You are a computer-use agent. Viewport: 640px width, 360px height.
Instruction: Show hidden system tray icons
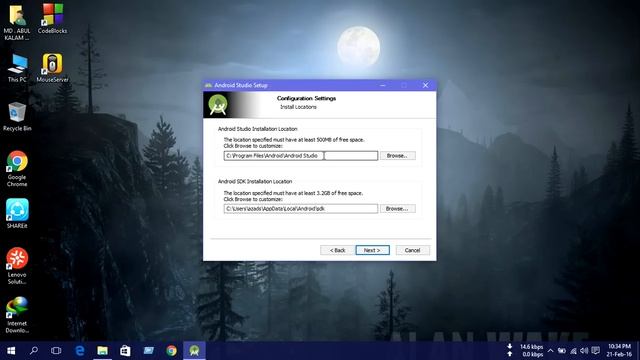pyautogui.click(x=551, y=351)
